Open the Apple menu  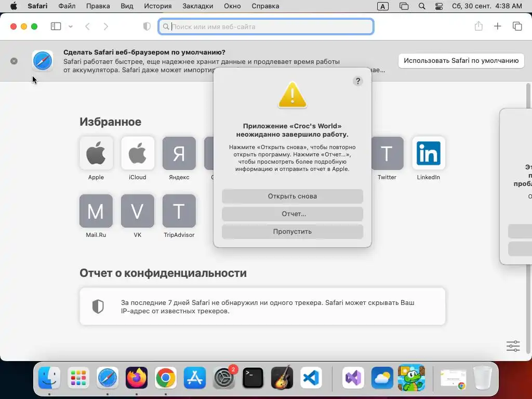tap(14, 6)
